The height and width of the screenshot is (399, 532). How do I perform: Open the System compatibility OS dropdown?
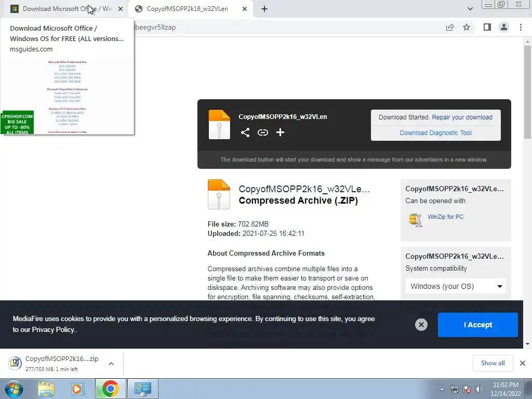point(456,286)
